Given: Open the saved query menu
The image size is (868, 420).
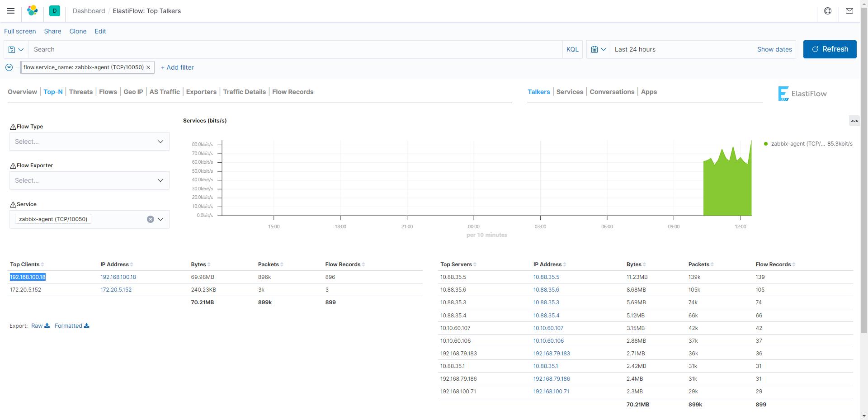Looking at the screenshot, I should point(16,49).
